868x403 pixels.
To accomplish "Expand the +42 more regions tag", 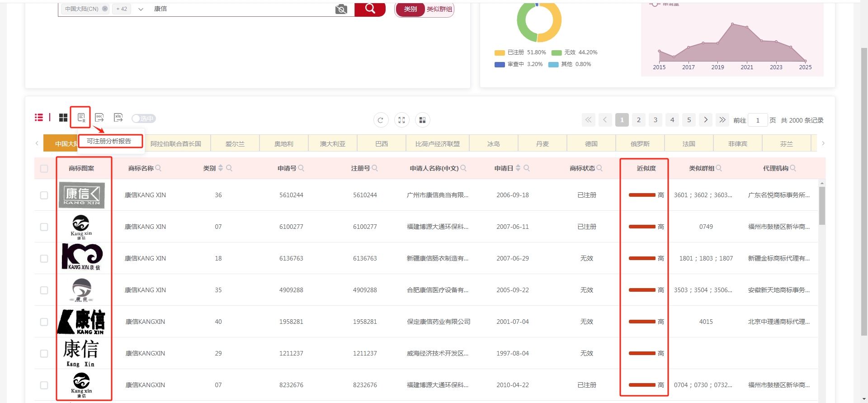I will 122,9.
